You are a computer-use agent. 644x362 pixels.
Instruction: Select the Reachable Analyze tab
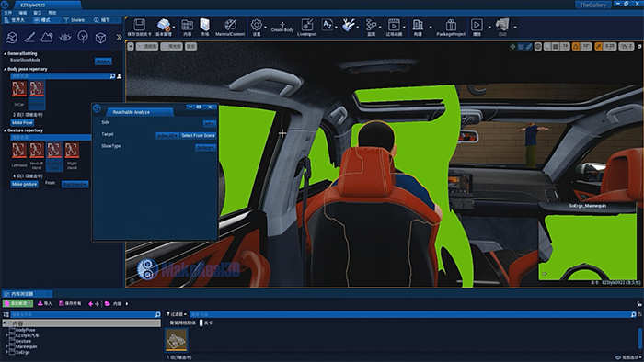(132, 112)
